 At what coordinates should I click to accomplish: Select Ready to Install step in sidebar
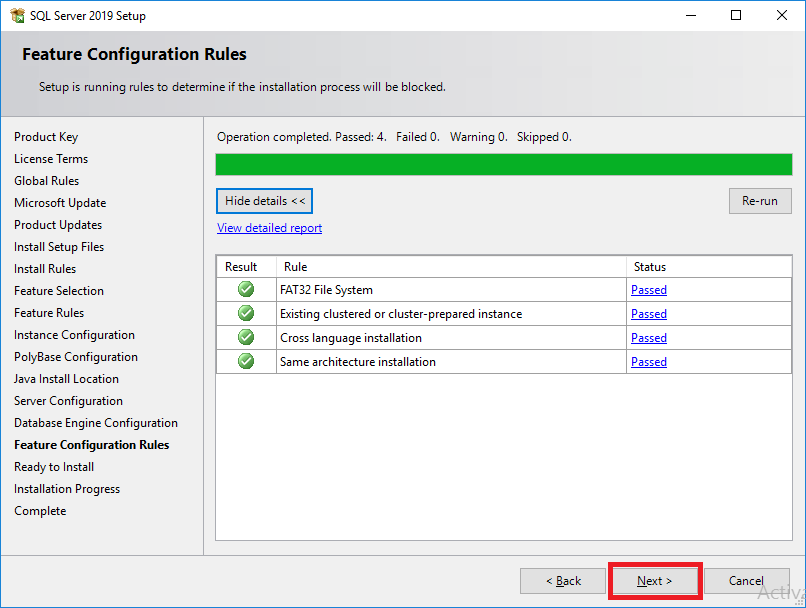coord(54,467)
